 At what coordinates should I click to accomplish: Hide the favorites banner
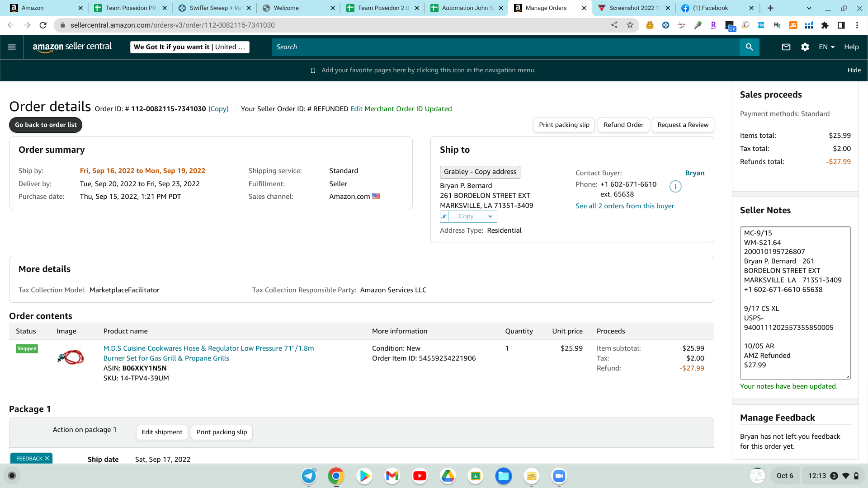tap(854, 70)
